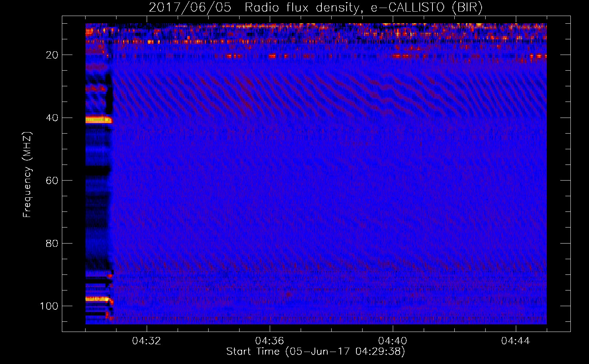Click the "40" frequency tick label
The width and height of the screenshot is (589, 364).
point(52,118)
